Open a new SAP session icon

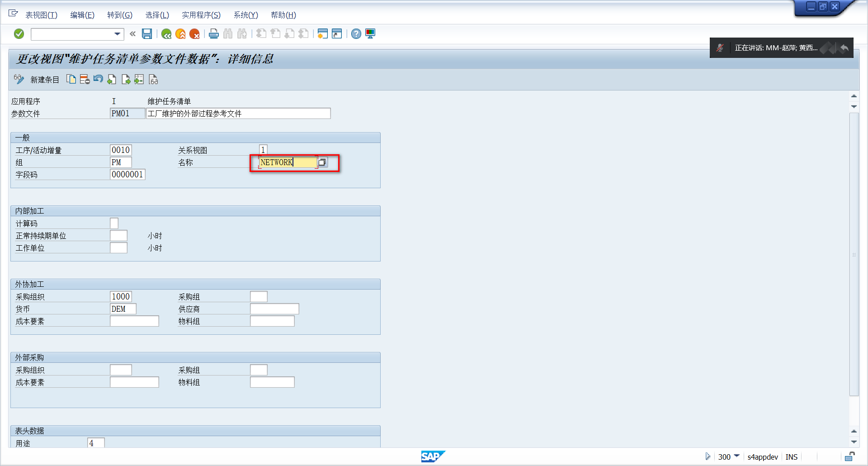322,33
